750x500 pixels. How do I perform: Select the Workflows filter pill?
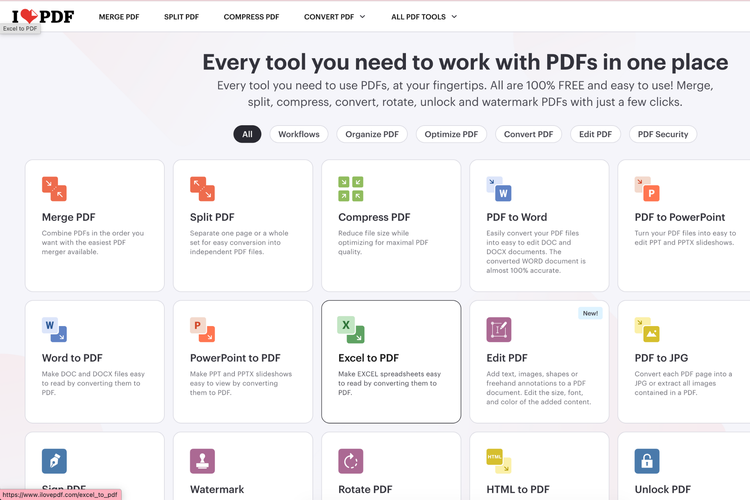(299, 134)
